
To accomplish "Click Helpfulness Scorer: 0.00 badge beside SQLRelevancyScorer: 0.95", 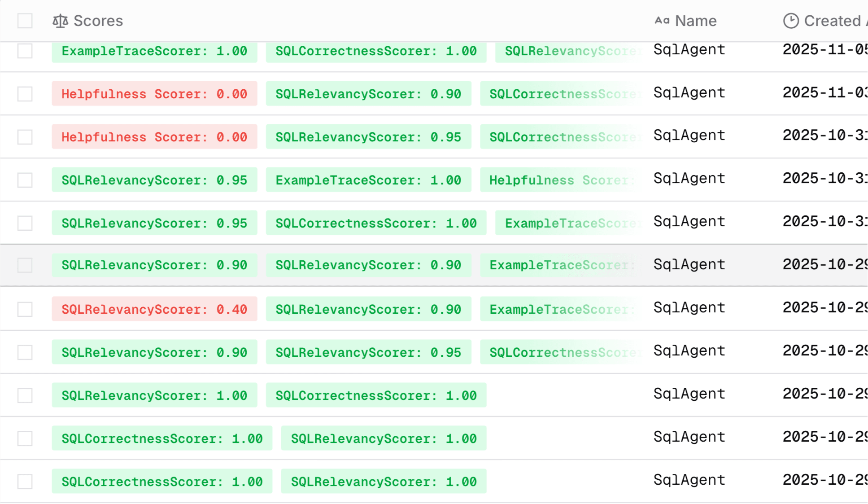I will [154, 137].
